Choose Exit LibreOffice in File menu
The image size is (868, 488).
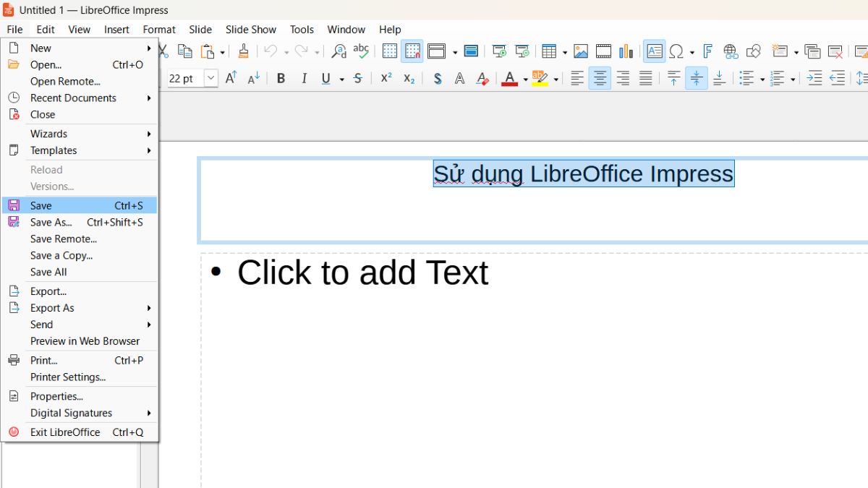click(x=80, y=432)
